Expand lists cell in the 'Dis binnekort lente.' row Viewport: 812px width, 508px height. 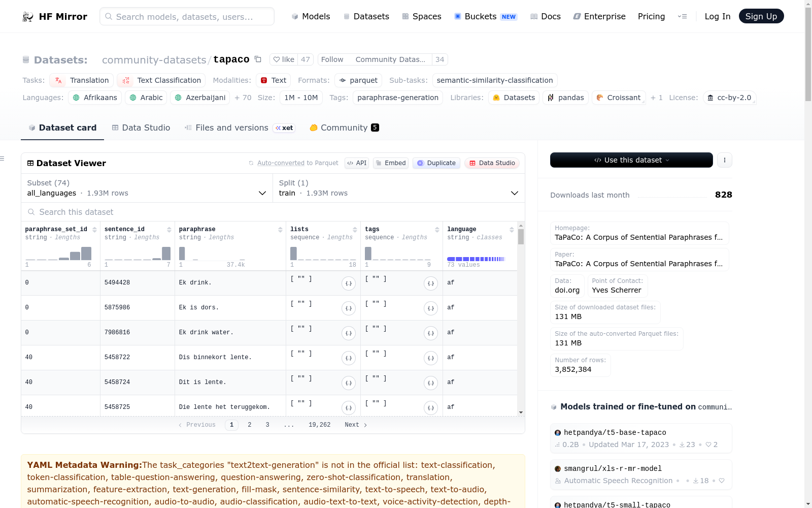(349, 358)
